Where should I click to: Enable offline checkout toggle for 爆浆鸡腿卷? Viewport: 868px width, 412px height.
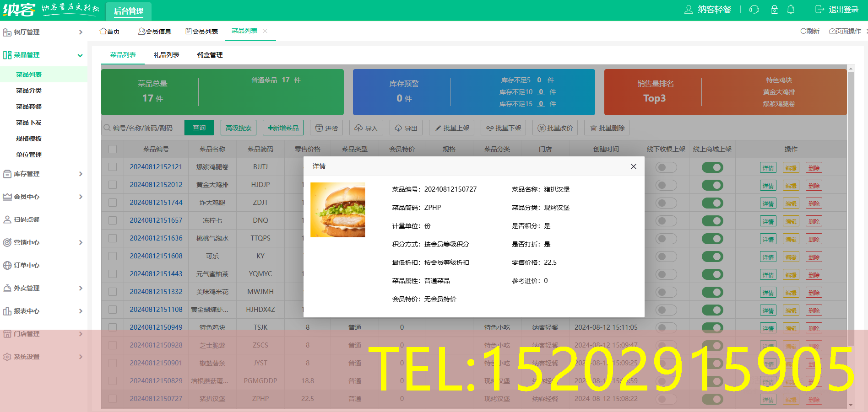666,167
